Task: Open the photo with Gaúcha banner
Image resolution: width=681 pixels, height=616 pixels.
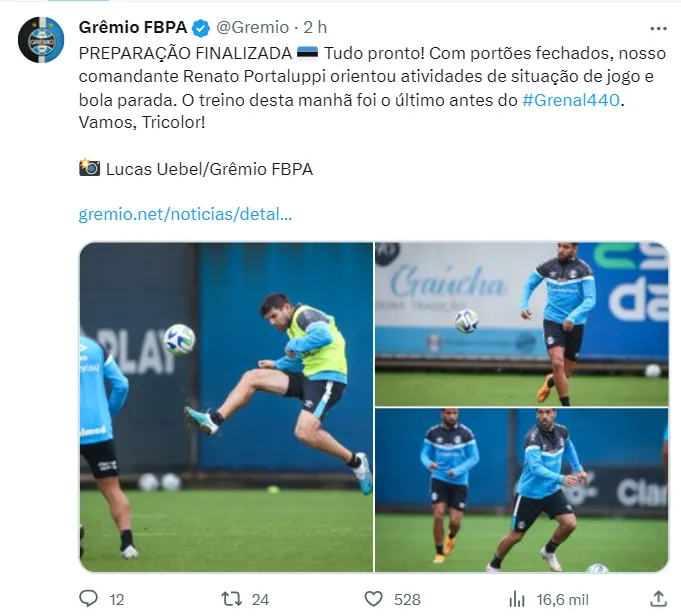Action: click(522, 324)
